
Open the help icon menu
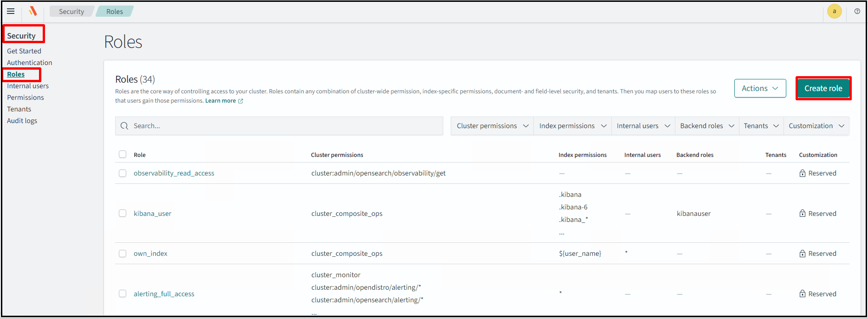click(x=857, y=11)
